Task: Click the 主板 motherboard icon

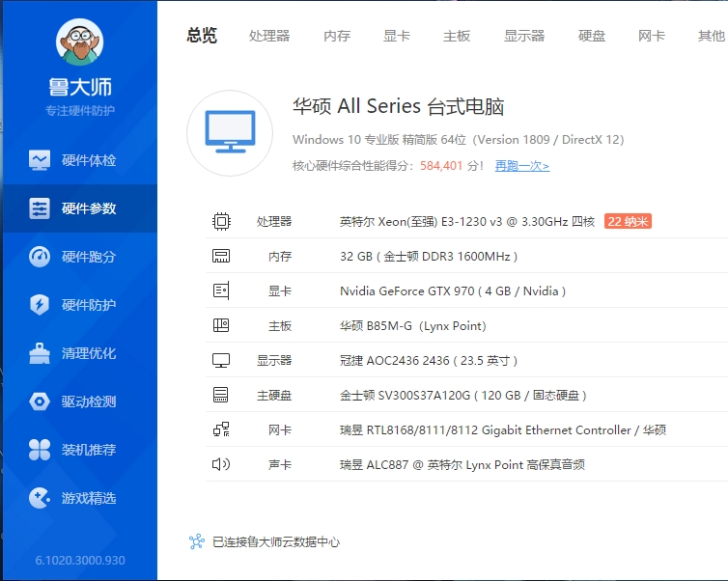Action: point(221,325)
